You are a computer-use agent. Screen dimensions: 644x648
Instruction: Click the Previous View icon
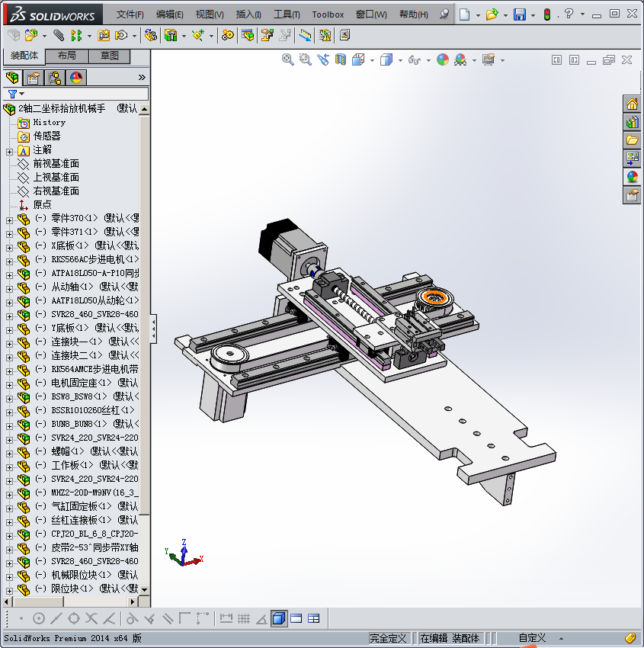[323, 60]
